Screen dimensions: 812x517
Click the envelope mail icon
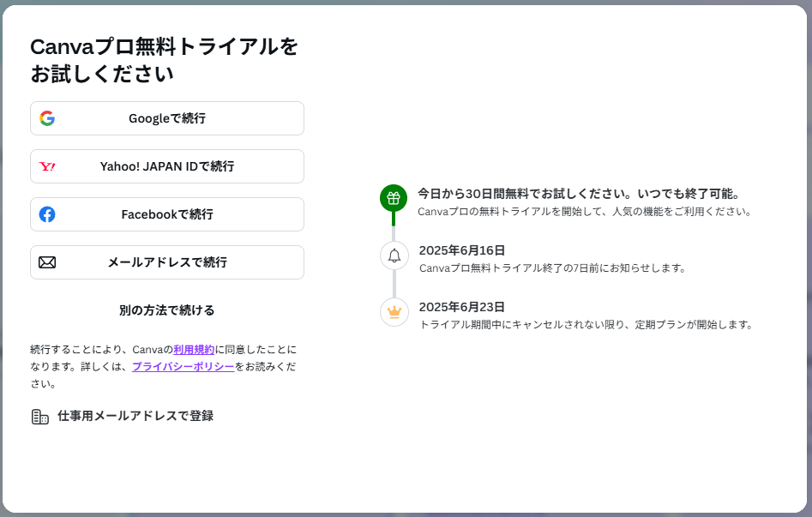coord(47,262)
